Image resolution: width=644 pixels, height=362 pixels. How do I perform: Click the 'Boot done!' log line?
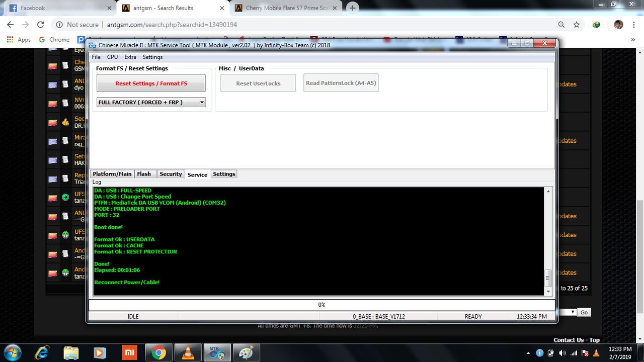point(109,227)
